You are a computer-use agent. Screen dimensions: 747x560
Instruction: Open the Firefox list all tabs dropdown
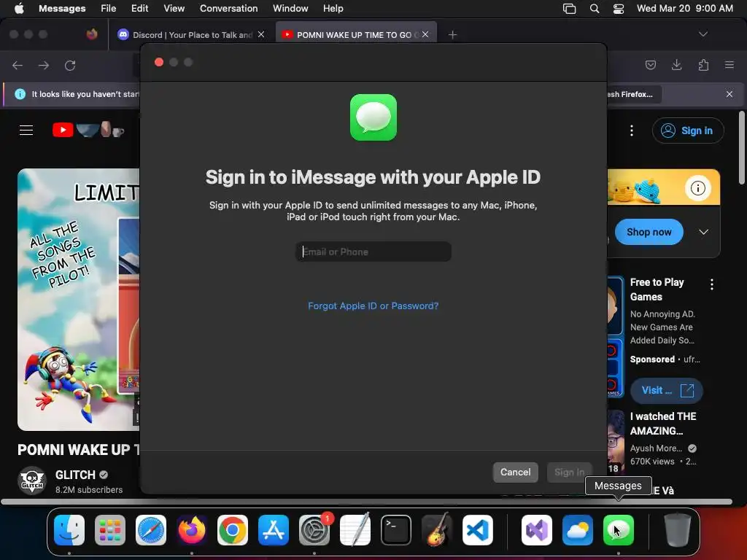tap(703, 34)
